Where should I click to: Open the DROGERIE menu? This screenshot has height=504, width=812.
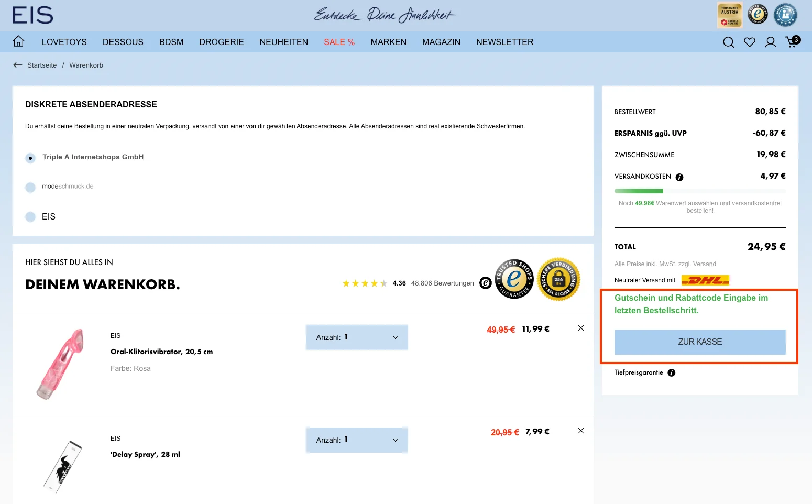coord(222,42)
